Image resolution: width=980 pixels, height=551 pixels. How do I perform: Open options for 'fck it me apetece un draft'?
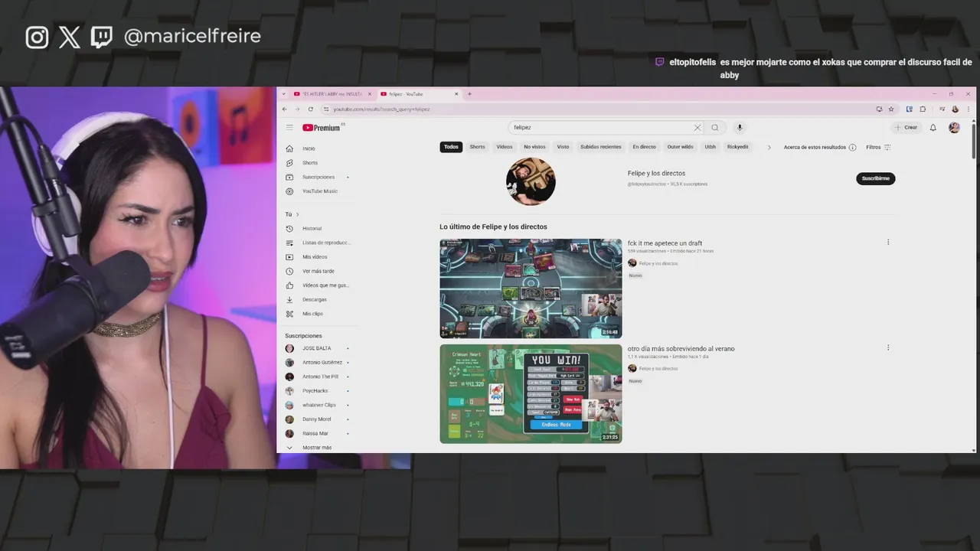pyautogui.click(x=888, y=243)
